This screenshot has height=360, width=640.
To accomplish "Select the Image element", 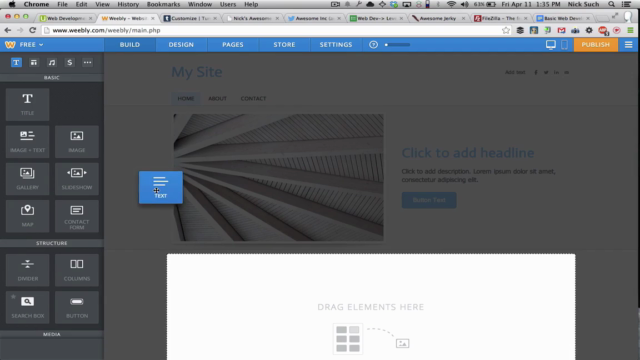I will (x=77, y=142).
